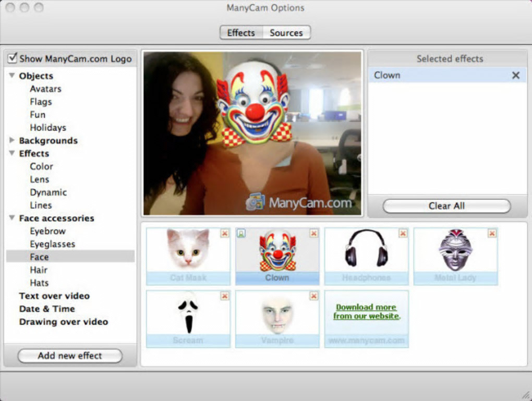Click the Backgrounds heading label
Image resolution: width=532 pixels, height=401 pixels.
(48, 140)
